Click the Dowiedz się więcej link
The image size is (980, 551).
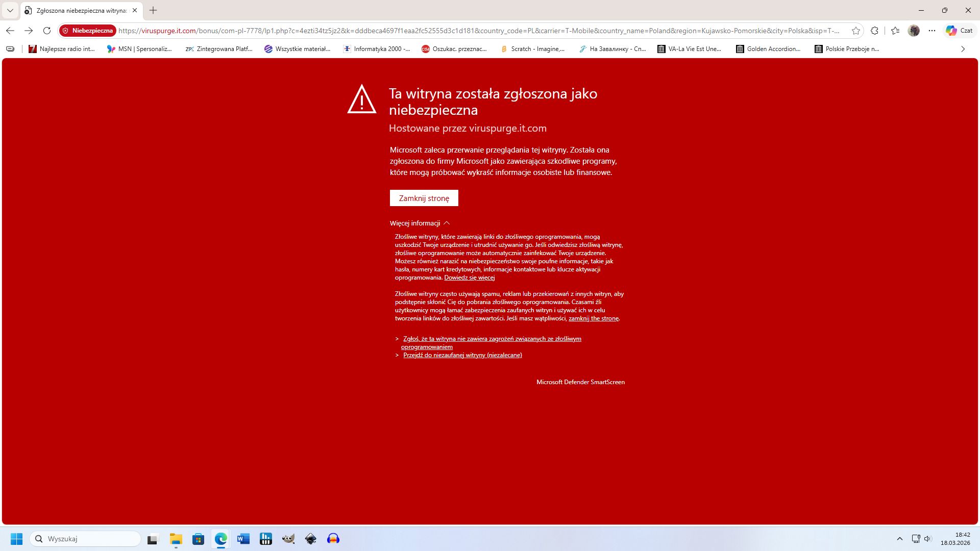click(x=469, y=278)
